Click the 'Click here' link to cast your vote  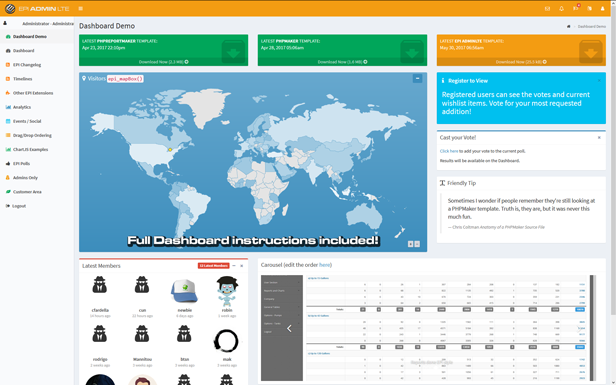[x=449, y=151]
